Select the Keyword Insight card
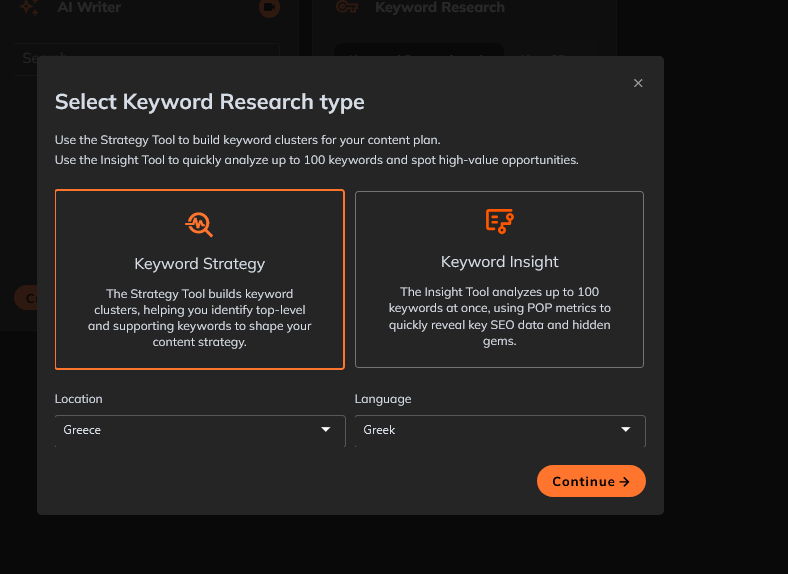Screen dimensions: 788x574 499,279
